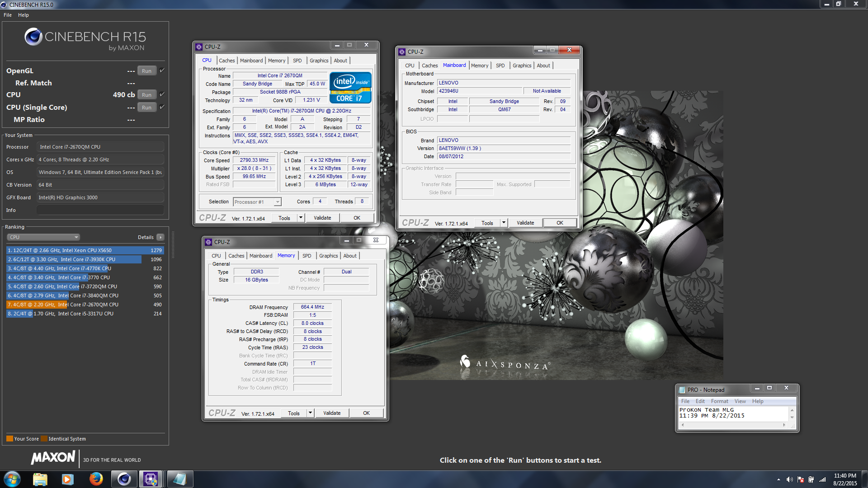Click OK in the CPU tab window
This screenshot has height=488, width=868.
point(357,218)
